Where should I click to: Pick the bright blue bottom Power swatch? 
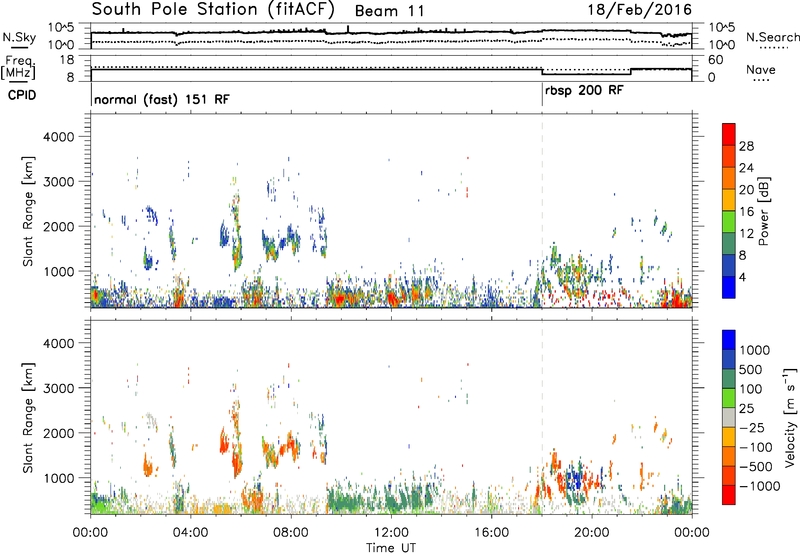[x=729, y=287]
